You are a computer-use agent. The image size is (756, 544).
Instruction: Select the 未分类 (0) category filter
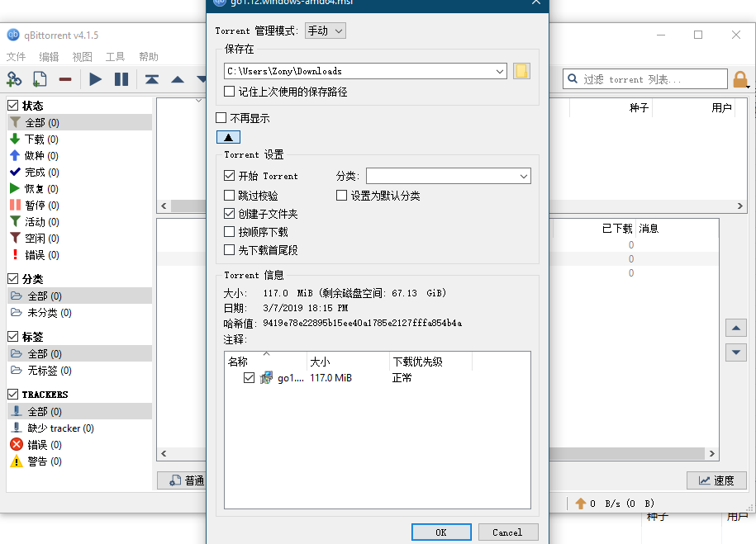point(79,313)
